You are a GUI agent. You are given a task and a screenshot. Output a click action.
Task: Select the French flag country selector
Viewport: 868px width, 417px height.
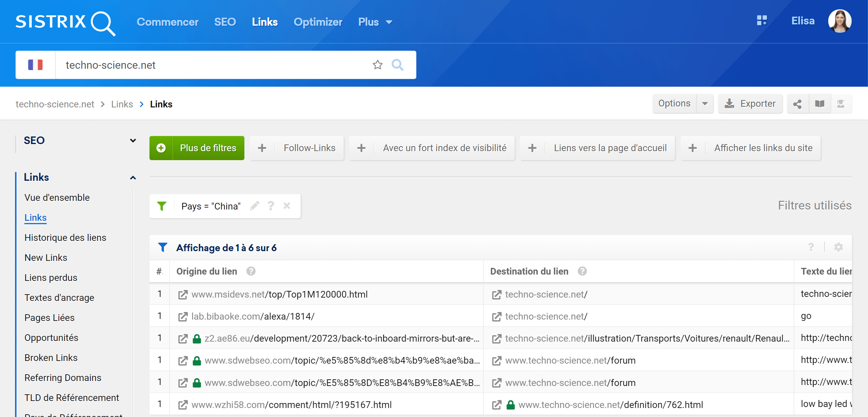coord(35,65)
